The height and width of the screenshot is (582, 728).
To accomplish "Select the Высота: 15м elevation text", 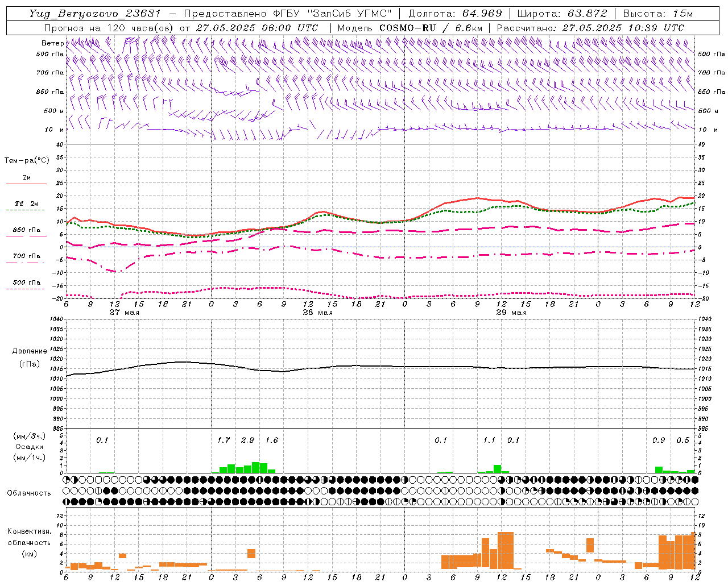I will click(x=658, y=14).
